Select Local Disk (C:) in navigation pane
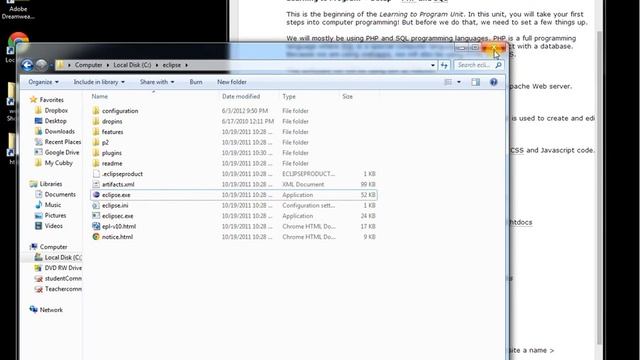640x360 pixels. coord(63,258)
